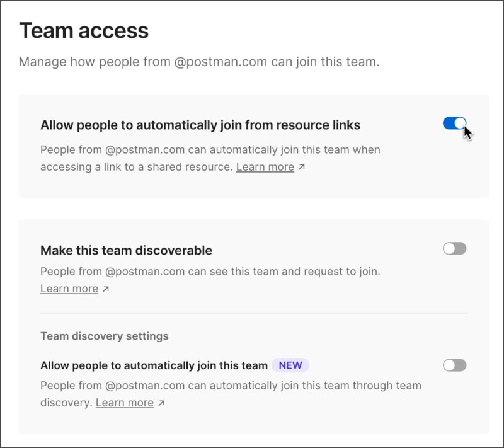Enable the Make this team discoverable toggle

[x=454, y=249]
